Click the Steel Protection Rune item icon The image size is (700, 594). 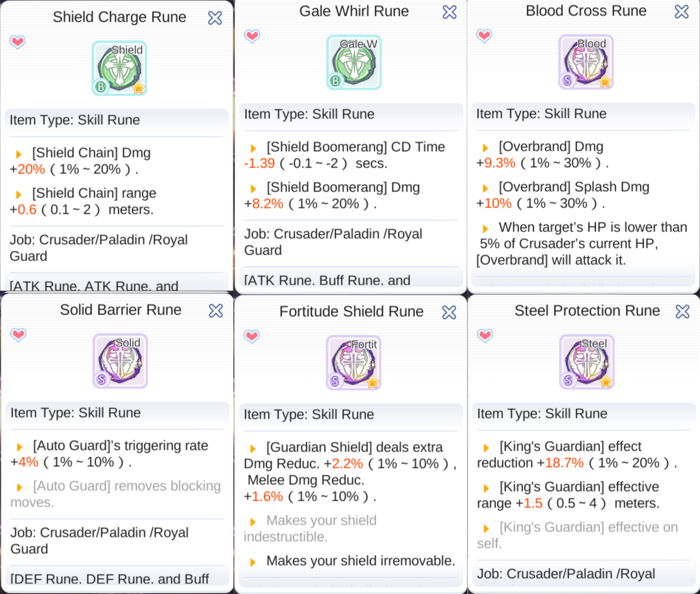point(587,362)
